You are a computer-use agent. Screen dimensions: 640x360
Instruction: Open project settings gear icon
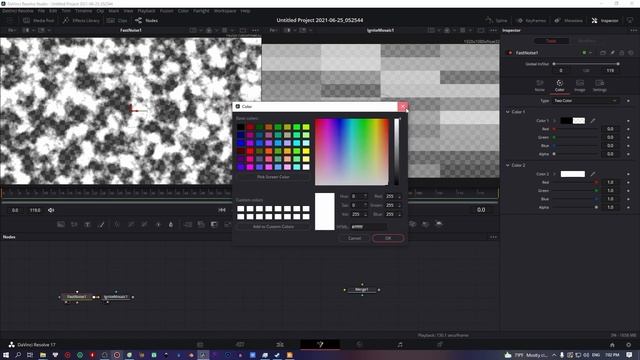[x=628, y=345]
